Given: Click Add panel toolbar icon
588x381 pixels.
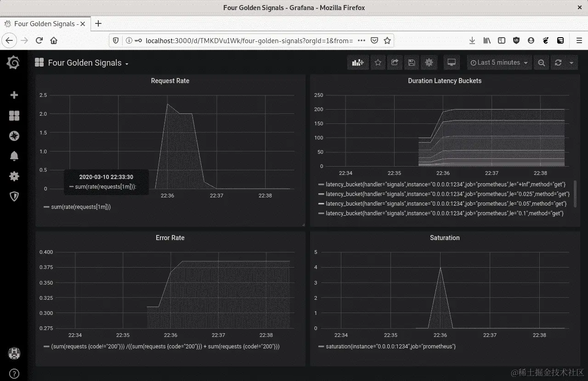Looking at the screenshot, I should [x=358, y=63].
